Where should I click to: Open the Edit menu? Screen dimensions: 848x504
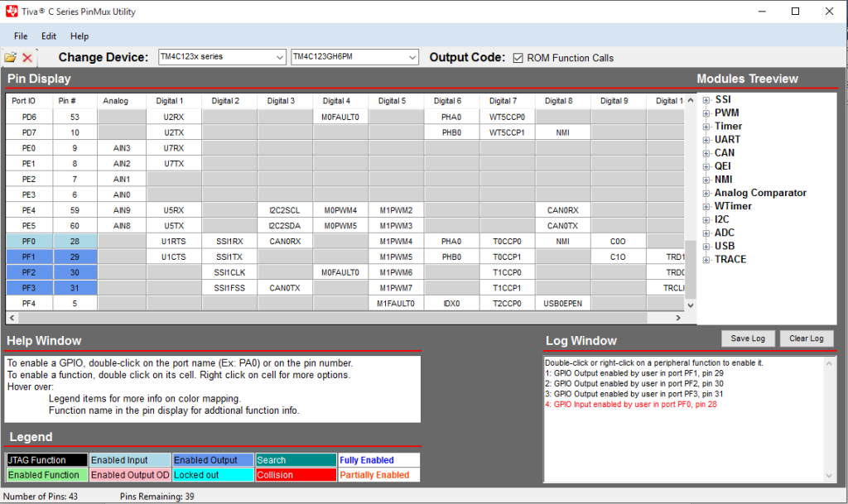click(x=49, y=36)
